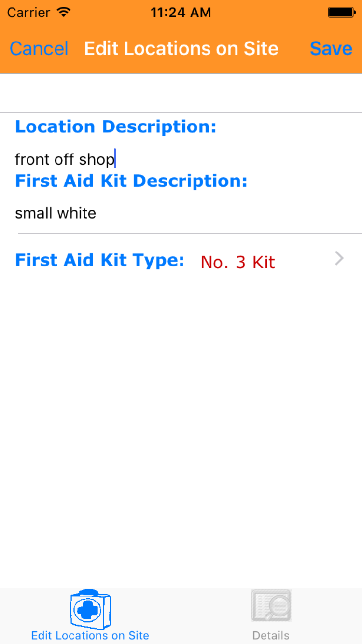Tap the Details magnifier tab icon
The height and width of the screenshot is (644, 362).
pos(271,605)
